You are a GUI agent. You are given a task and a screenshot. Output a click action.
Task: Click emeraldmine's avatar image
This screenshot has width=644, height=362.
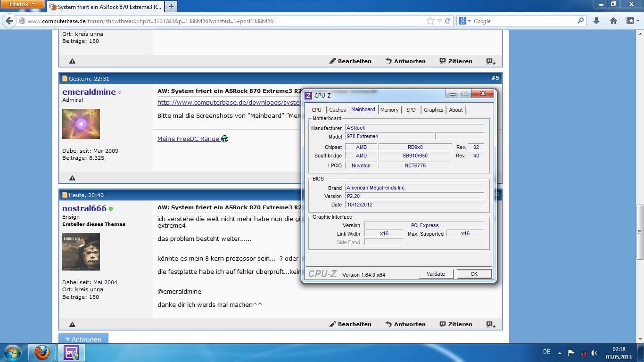coord(81,124)
